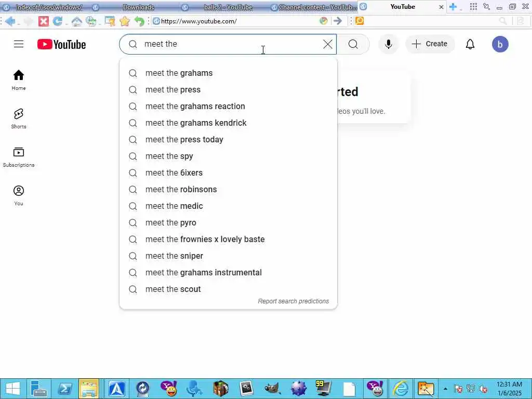Select the 'meet the pyro' suggestion

(x=229, y=222)
